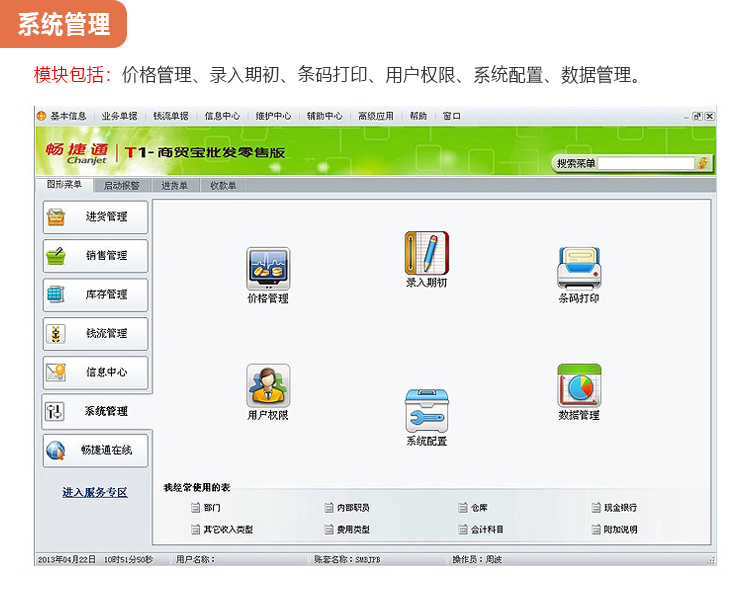This screenshot has height=605, width=750.
Task: Click 操作员 entry in the status bar
Action: [x=477, y=559]
